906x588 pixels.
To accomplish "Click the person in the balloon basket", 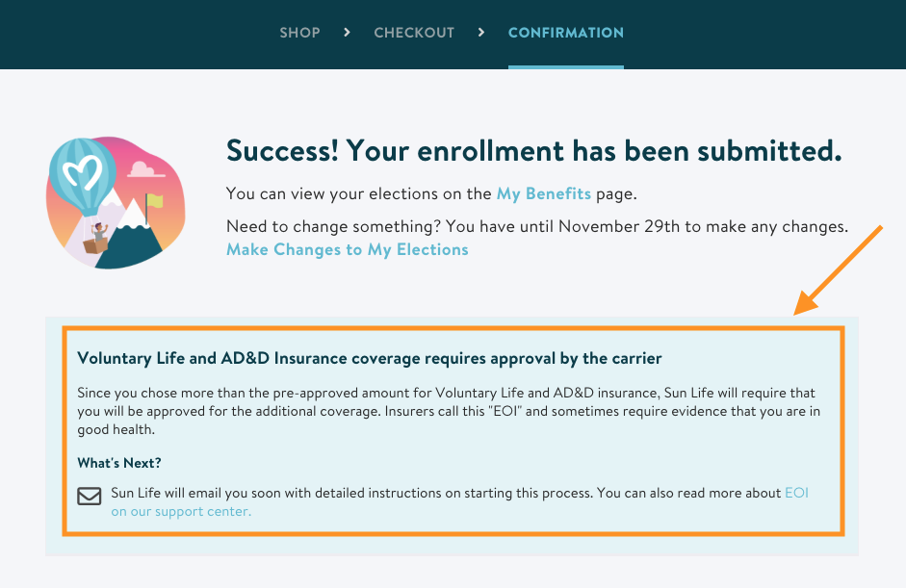I will tap(99, 231).
